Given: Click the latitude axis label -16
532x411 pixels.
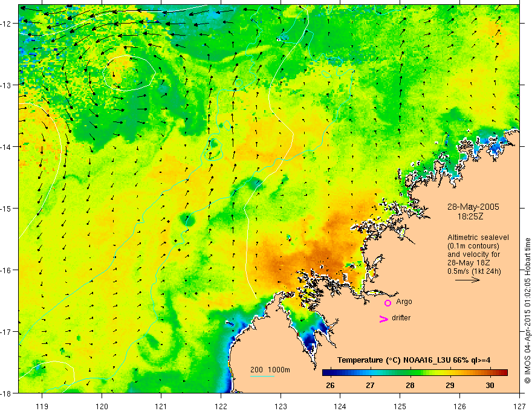Looking at the screenshot, I should click(x=7, y=270).
